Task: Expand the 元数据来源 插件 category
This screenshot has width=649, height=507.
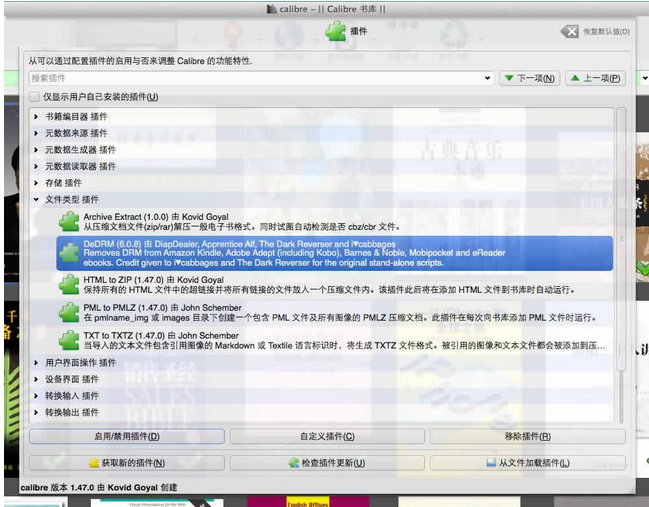Action: click(x=36, y=133)
